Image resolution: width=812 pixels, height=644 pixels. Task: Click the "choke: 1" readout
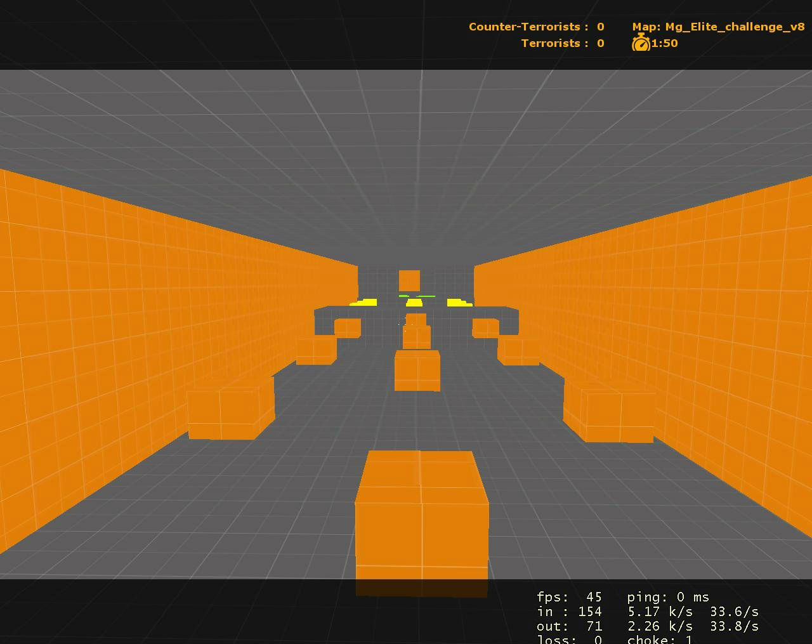point(660,639)
